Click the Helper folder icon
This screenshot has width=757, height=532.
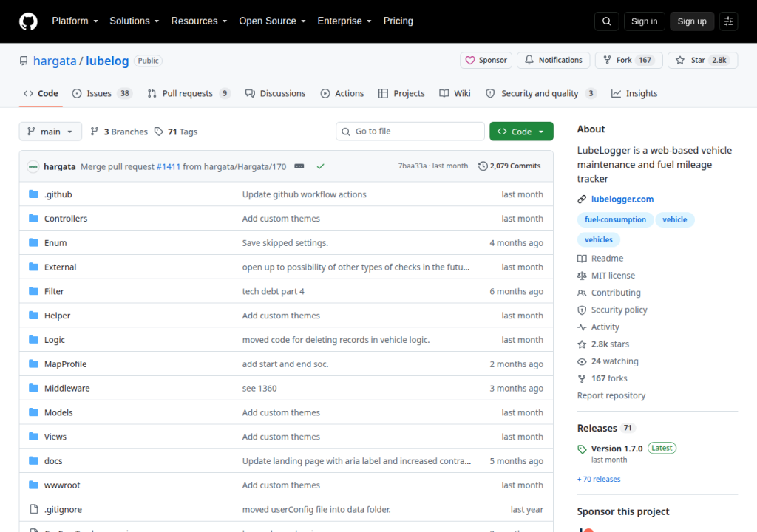pos(33,316)
